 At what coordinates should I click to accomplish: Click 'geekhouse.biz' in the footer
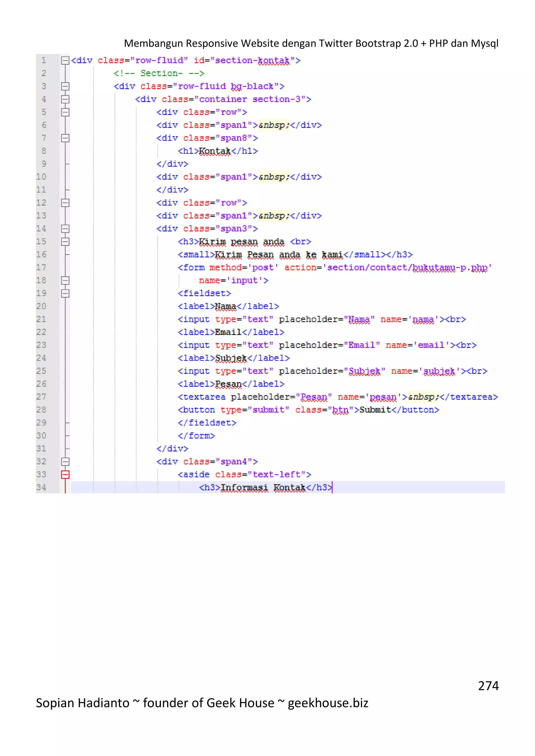(328, 703)
